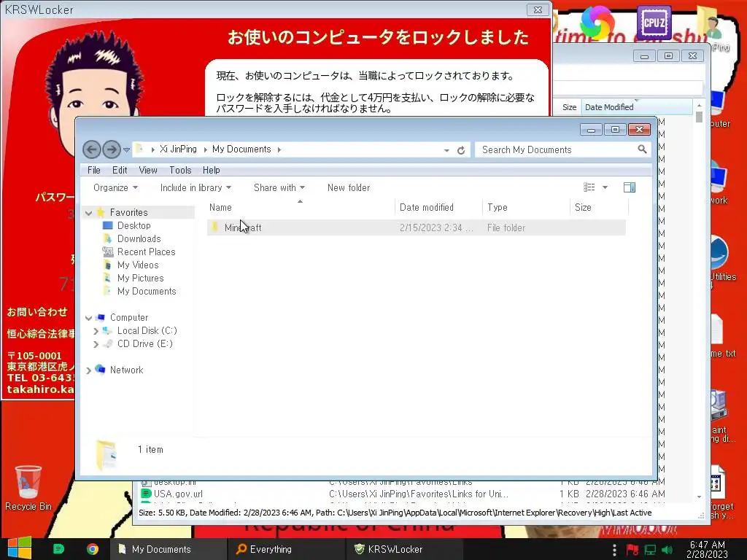Refresh the My Documents folder view

pyautogui.click(x=461, y=150)
